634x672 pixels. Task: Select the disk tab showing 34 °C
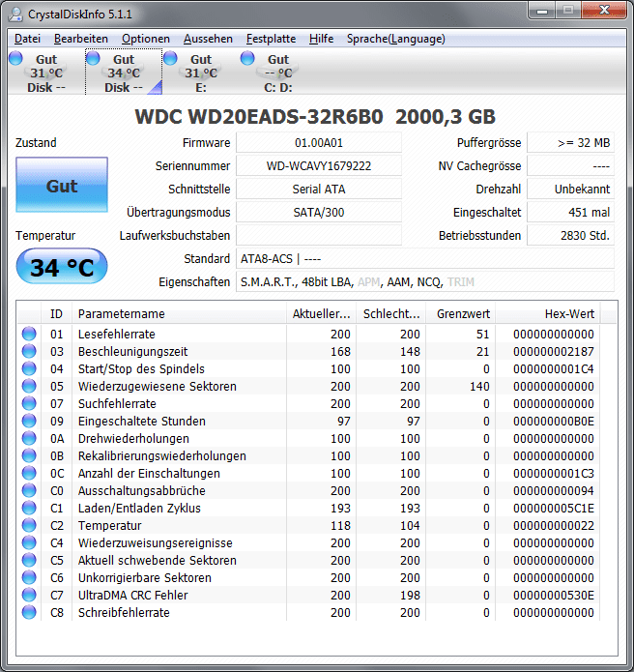(x=124, y=73)
